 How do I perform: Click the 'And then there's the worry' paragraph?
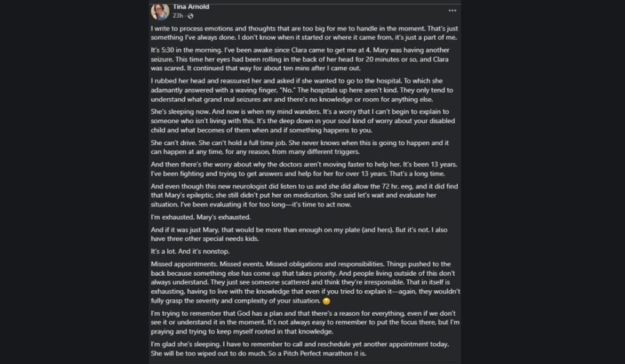coord(304,169)
